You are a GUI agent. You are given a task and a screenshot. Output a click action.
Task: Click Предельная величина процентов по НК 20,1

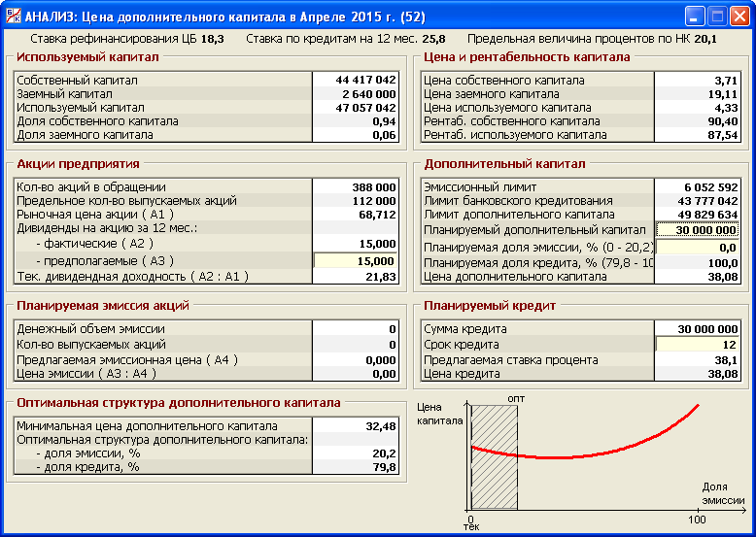pos(592,39)
